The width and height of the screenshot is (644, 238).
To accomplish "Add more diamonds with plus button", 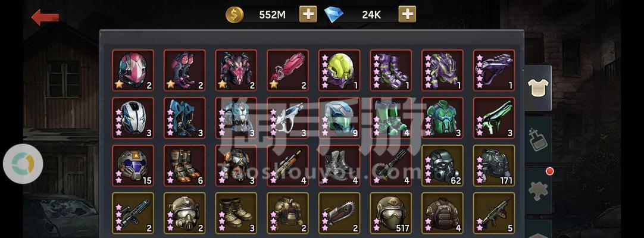I will pos(407,15).
